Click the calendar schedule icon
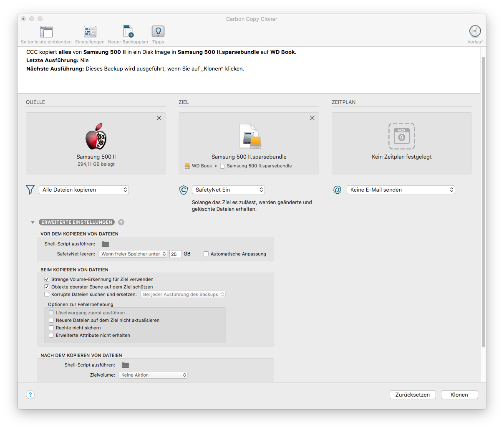Image resolution: width=504 pixels, height=430 pixels. click(x=402, y=136)
